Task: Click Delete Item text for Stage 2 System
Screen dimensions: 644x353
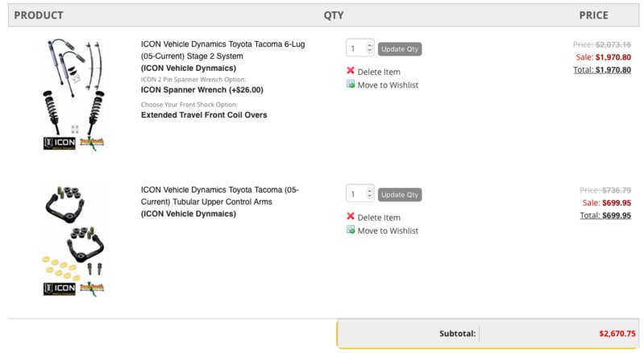Action: pyautogui.click(x=379, y=72)
